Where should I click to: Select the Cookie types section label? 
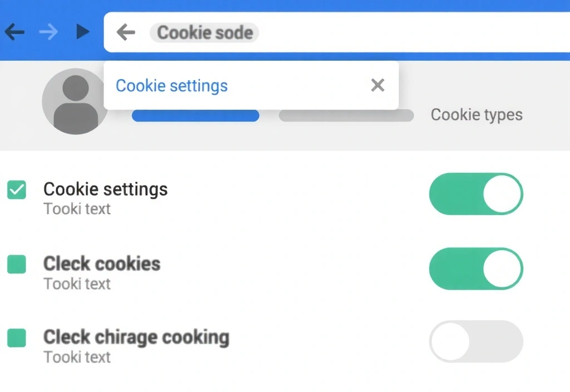tap(476, 115)
